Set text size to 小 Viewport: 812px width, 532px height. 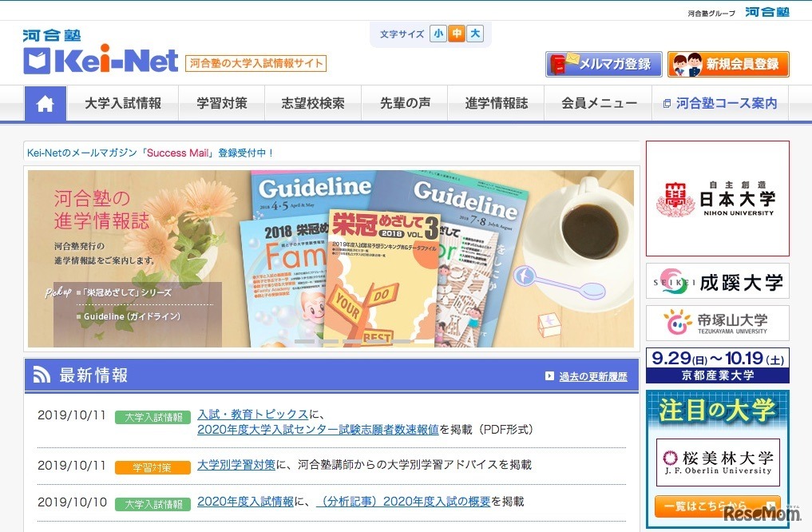coord(438,34)
